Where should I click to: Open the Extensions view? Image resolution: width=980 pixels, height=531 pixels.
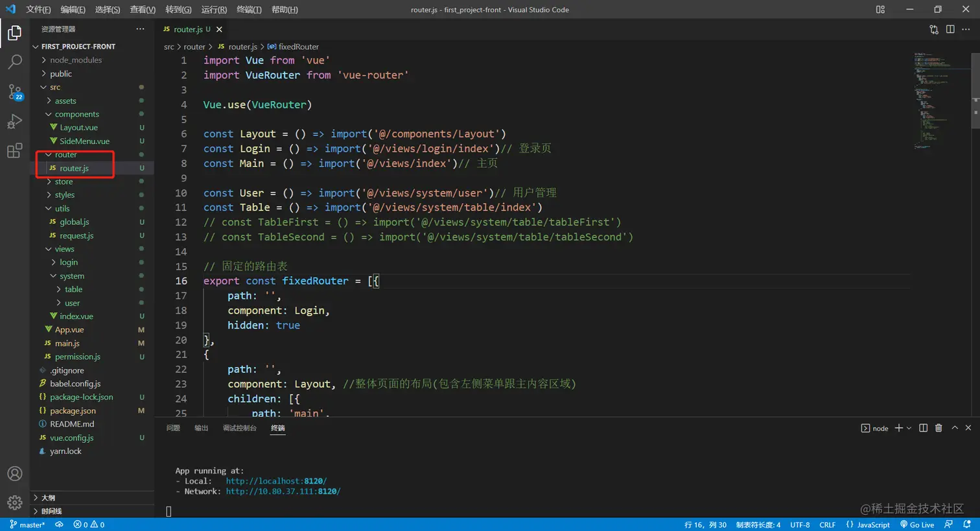(14, 151)
